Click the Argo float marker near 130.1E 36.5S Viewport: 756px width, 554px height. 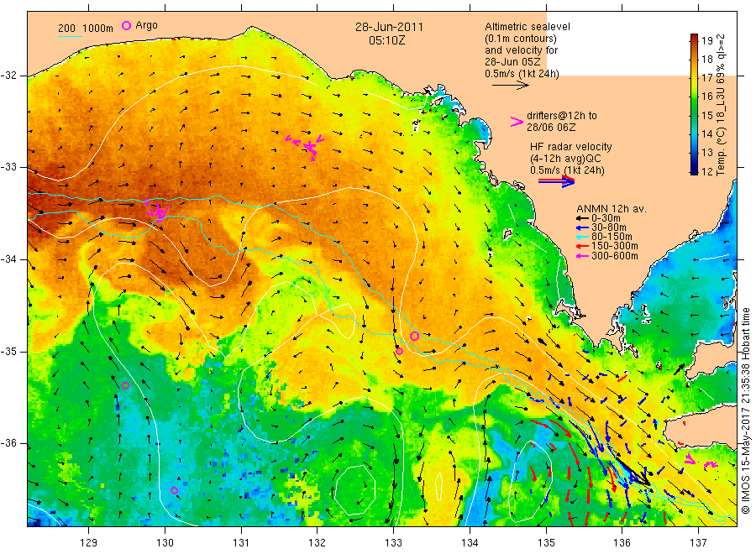(x=175, y=490)
